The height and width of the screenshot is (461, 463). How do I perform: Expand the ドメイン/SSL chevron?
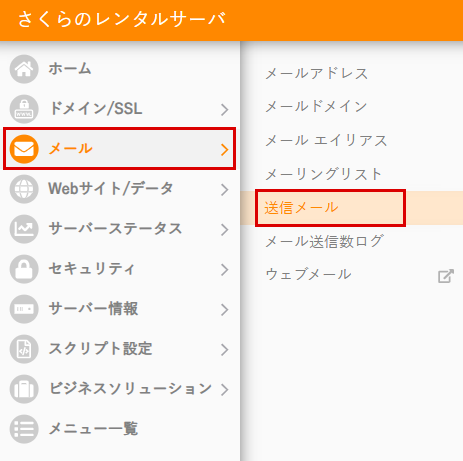pyautogui.click(x=225, y=110)
